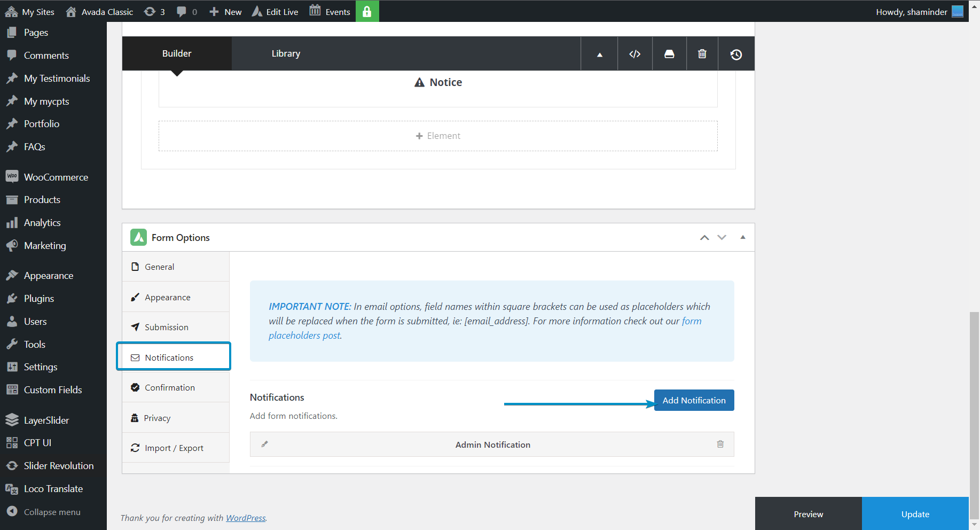Click the green padlock icon in admin bar
The height and width of the screenshot is (530, 980).
(367, 11)
